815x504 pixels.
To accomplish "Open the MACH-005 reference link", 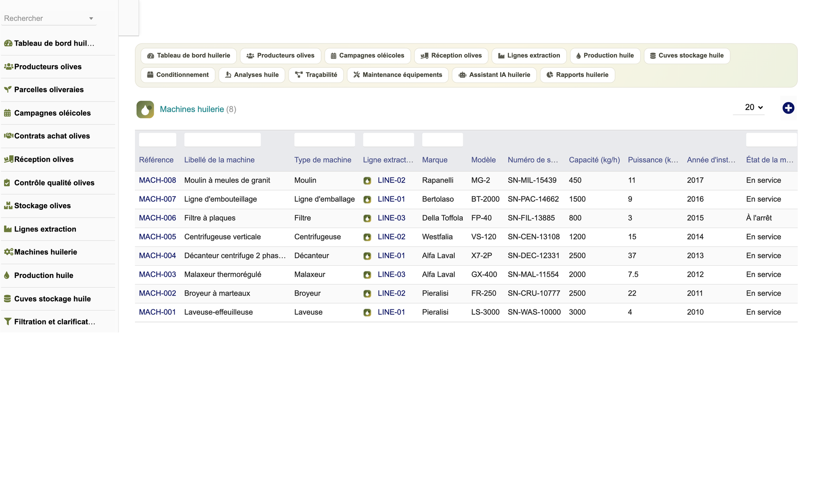I will [157, 237].
